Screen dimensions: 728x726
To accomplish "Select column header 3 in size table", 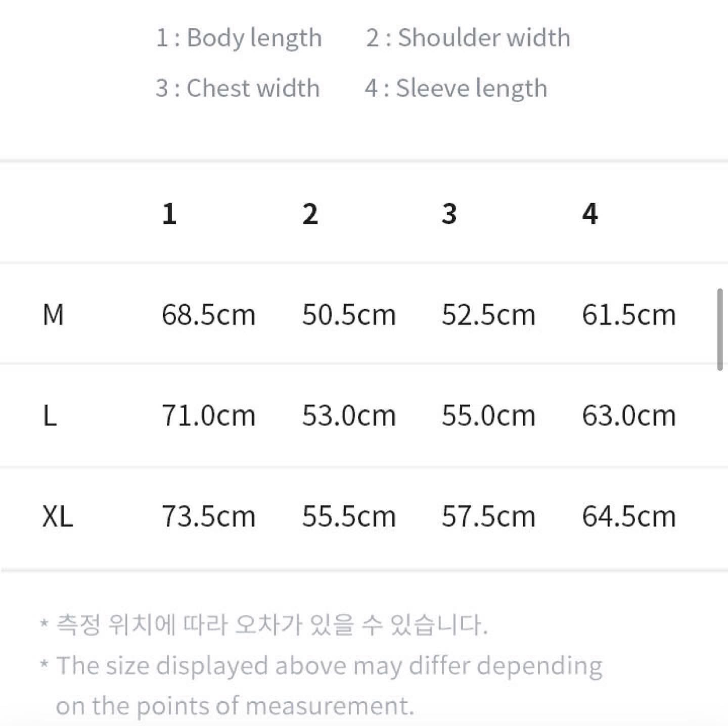I will (449, 214).
